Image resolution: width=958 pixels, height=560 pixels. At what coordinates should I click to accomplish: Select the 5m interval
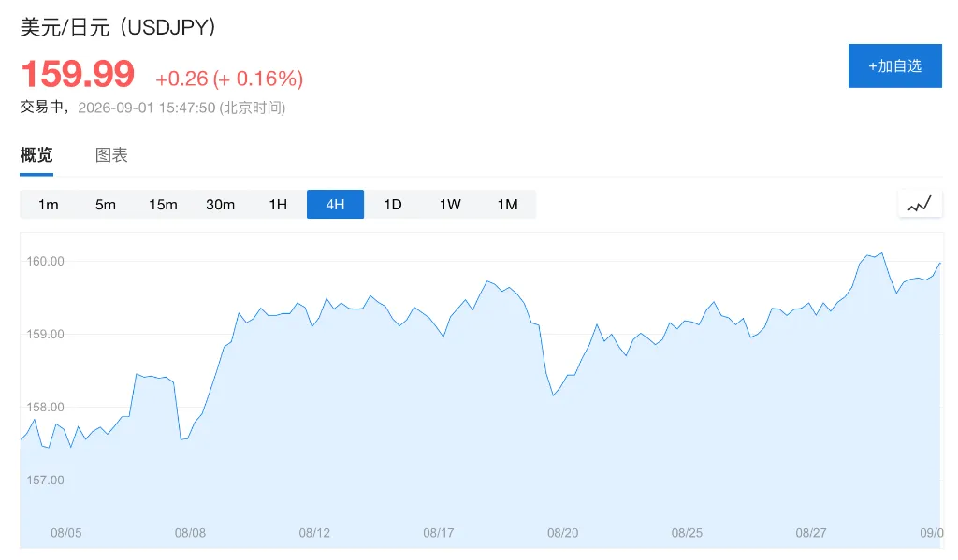click(x=106, y=205)
